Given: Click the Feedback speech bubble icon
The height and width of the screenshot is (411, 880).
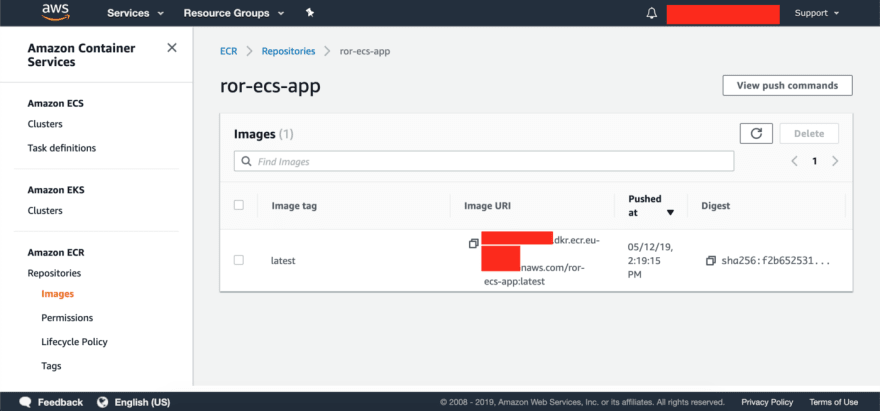Looking at the screenshot, I should tap(25, 402).
